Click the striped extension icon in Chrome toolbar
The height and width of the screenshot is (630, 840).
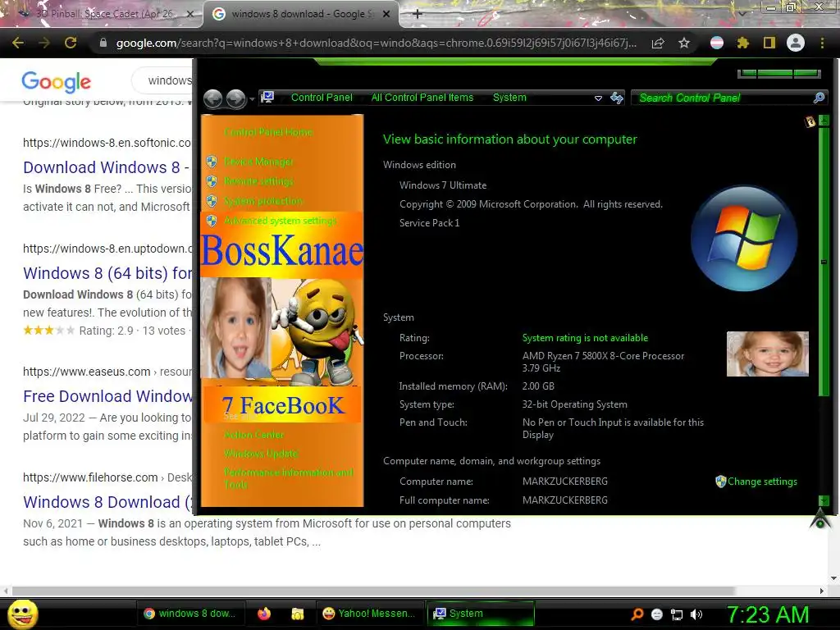coord(717,43)
